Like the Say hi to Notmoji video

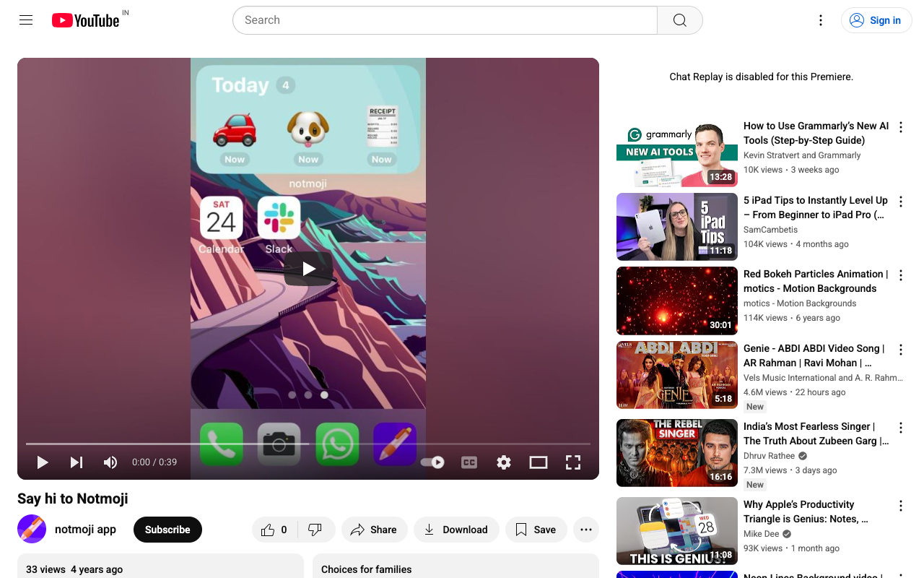pyautogui.click(x=274, y=530)
